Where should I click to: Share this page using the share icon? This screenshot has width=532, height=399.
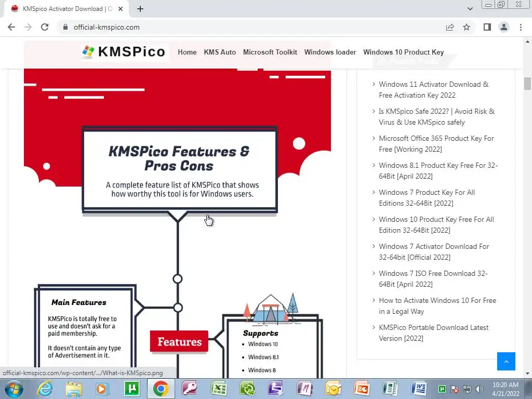coord(450,27)
